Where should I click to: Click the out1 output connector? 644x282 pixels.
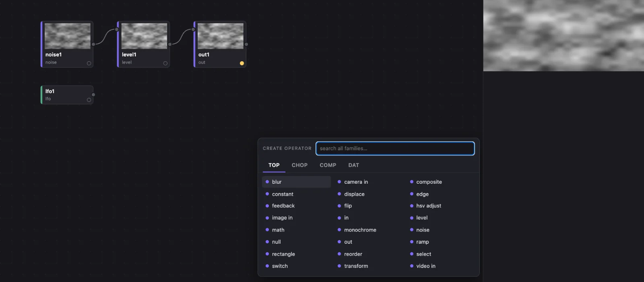[x=246, y=44]
